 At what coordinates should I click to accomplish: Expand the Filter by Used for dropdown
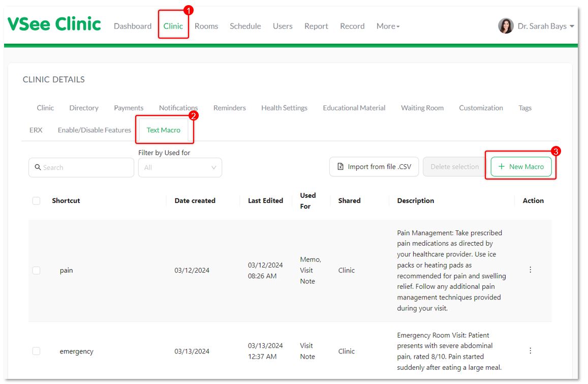pos(180,167)
